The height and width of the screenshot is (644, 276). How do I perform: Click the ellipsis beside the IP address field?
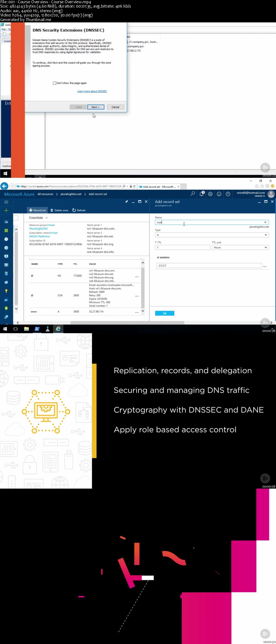(265, 266)
